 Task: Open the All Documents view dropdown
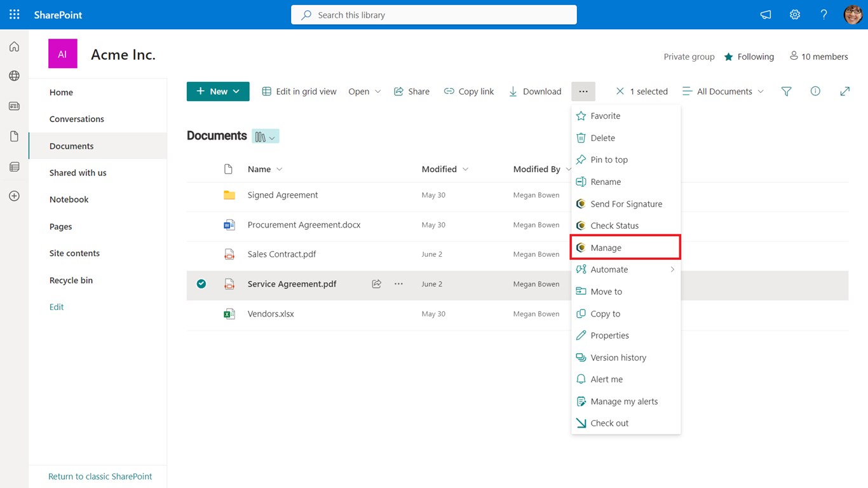723,91
